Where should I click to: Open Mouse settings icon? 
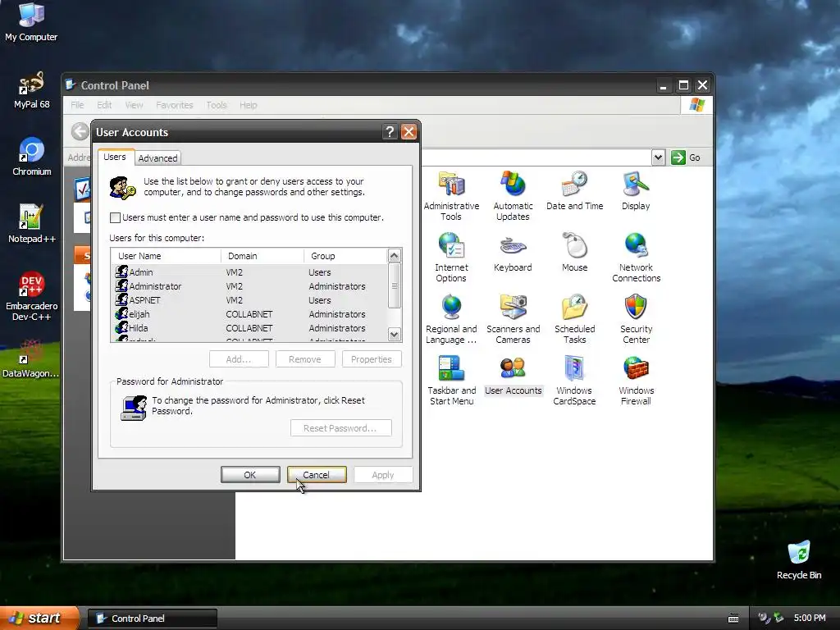[x=574, y=253]
